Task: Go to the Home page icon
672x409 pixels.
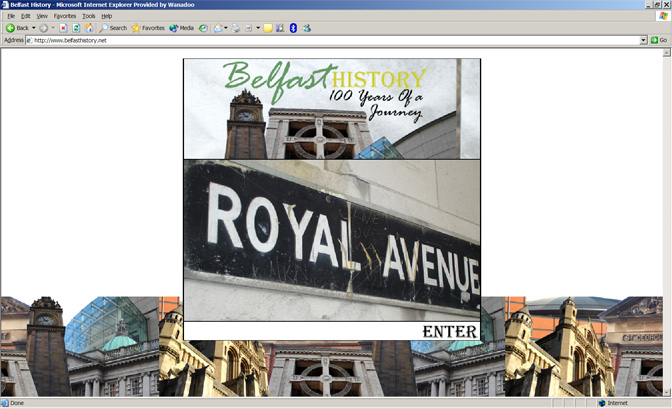Action: pos(89,28)
